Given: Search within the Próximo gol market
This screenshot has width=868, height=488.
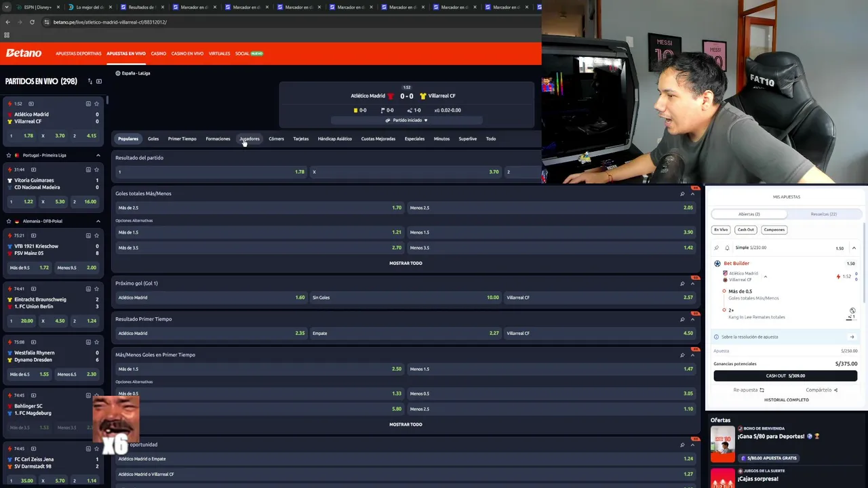Looking at the screenshot, I should [x=682, y=283].
